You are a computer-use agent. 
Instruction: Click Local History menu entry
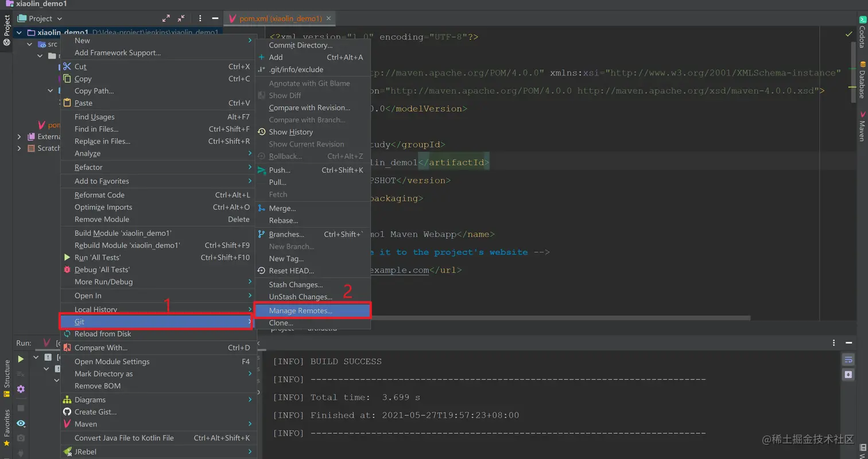(x=157, y=309)
